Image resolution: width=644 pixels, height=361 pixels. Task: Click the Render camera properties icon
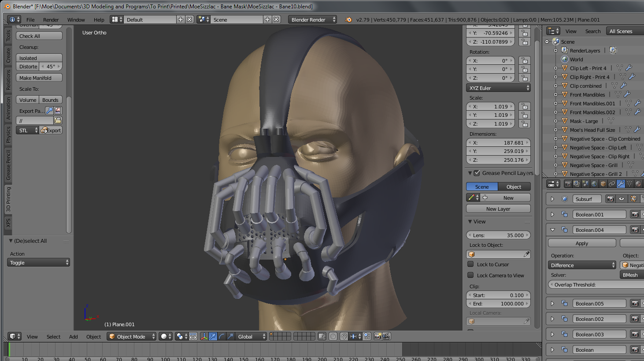[568, 184]
